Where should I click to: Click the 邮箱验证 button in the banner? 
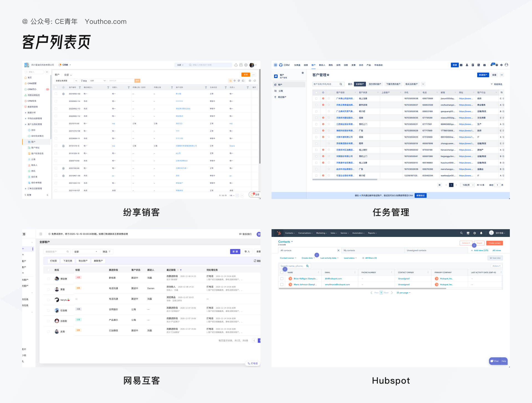[421, 195]
